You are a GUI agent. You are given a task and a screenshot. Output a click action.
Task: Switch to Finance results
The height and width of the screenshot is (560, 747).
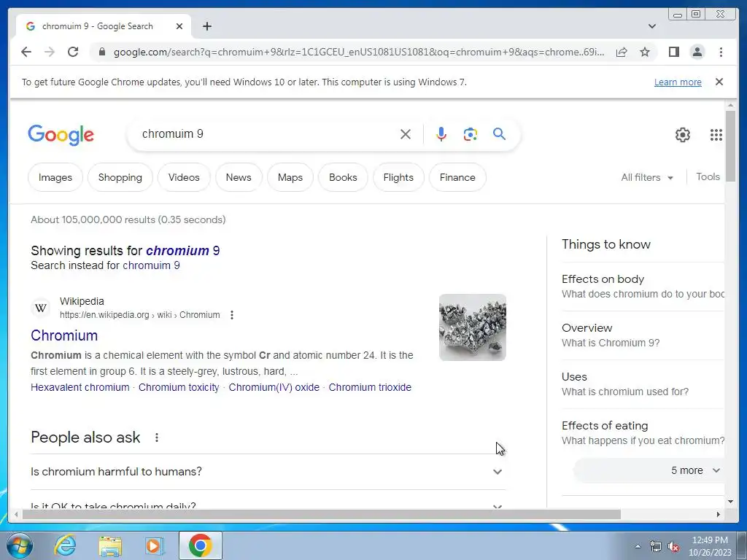[x=457, y=177]
